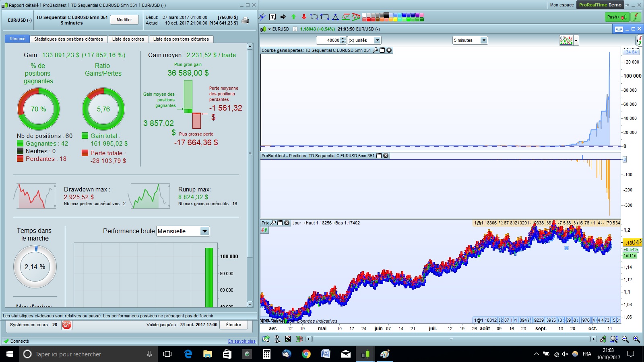Select the red down arrow marker tool

[304, 17]
